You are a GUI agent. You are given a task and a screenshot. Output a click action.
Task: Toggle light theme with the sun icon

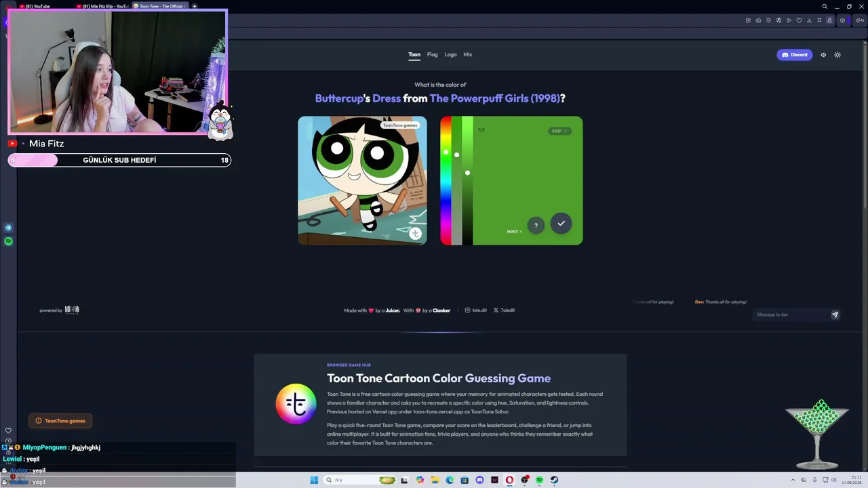[837, 55]
